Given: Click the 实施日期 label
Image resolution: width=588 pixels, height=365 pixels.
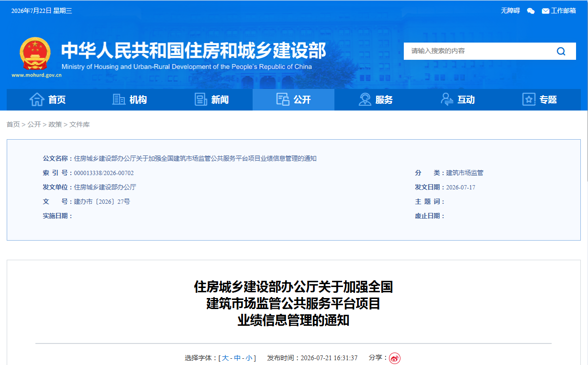Looking at the screenshot, I should 57,216.
